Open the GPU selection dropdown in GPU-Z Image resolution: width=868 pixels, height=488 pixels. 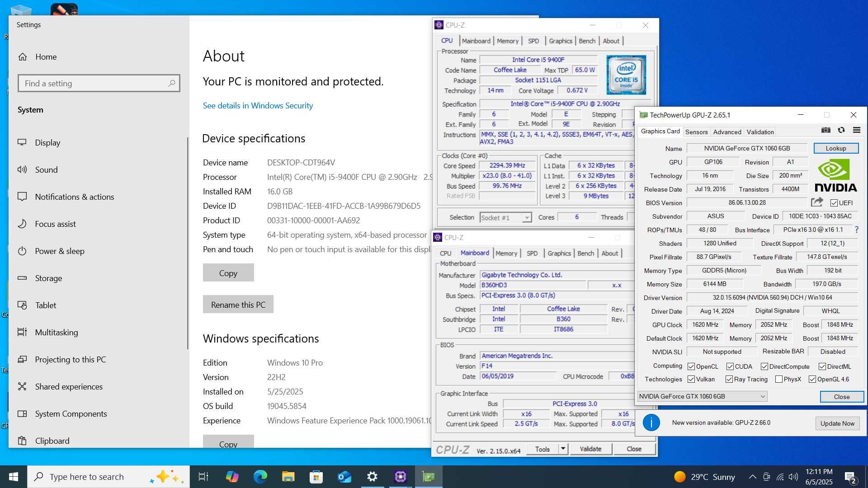coord(702,396)
